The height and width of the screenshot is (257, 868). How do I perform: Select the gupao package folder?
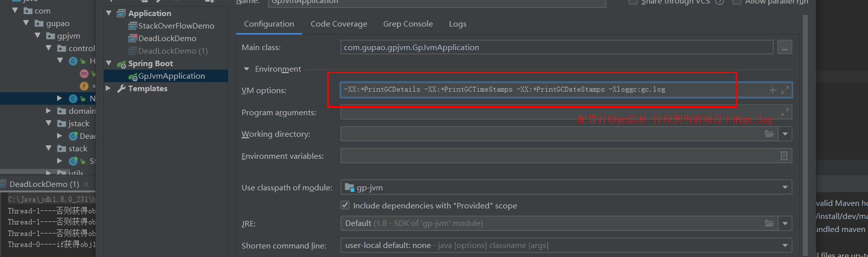(x=58, y=24)
